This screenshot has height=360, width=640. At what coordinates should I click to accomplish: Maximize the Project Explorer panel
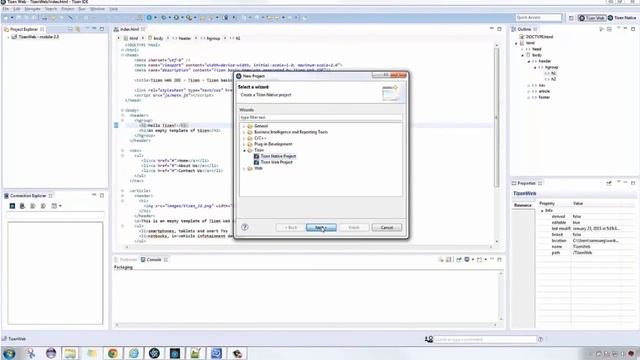pyautogui.click(x=102, y=29)
